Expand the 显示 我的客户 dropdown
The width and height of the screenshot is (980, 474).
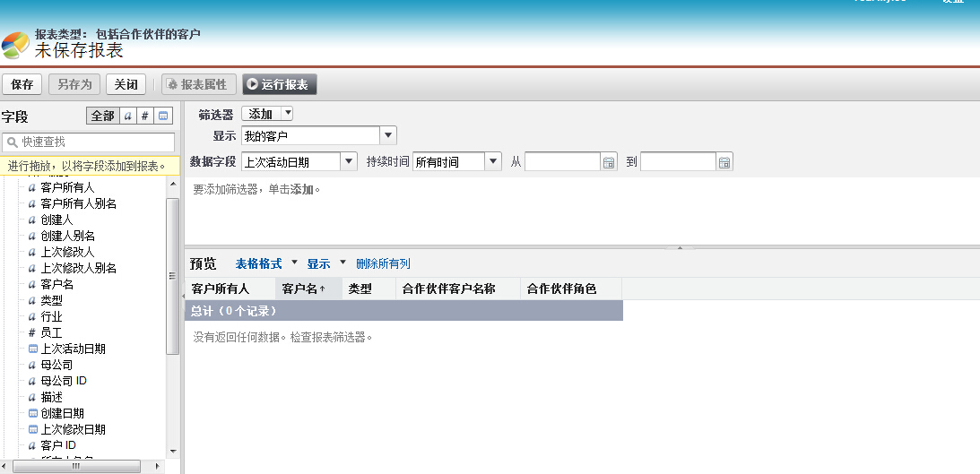(x=388, y=136)
